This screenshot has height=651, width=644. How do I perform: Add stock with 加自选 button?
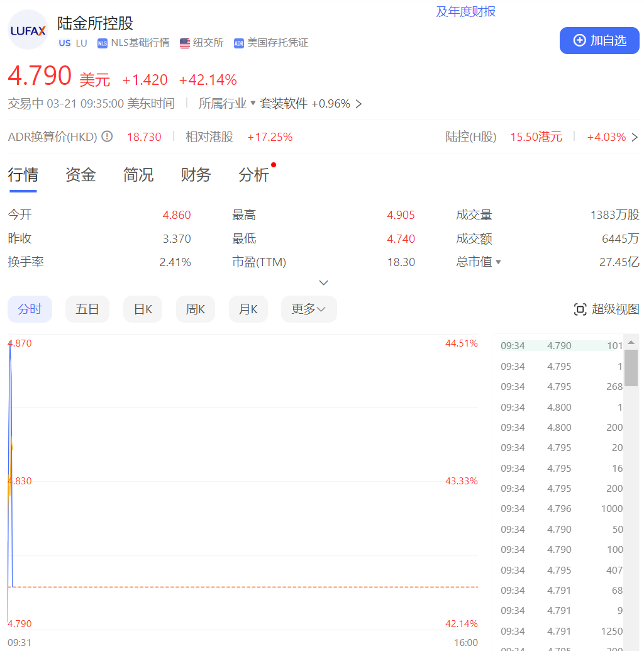[x=599, y=41]
